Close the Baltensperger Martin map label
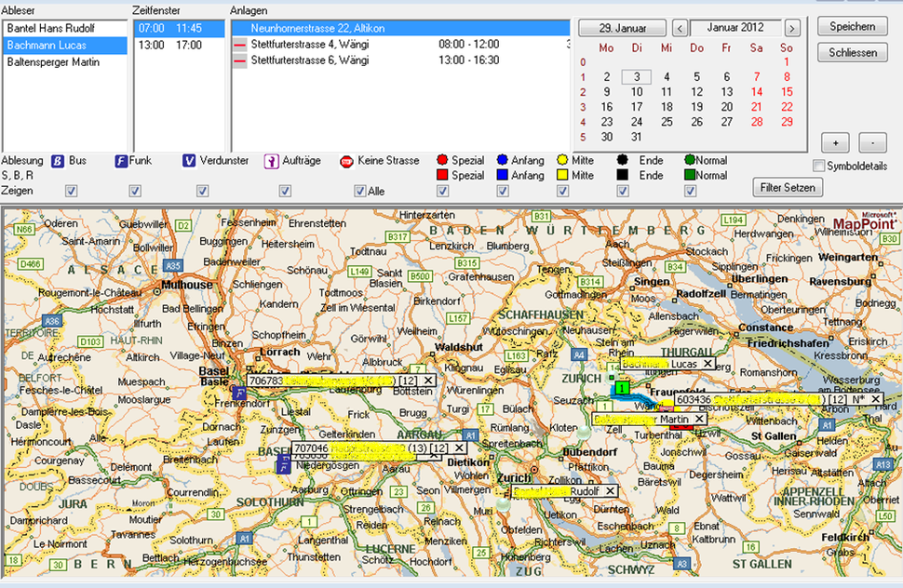903x588 pixels. click(699, 419)
